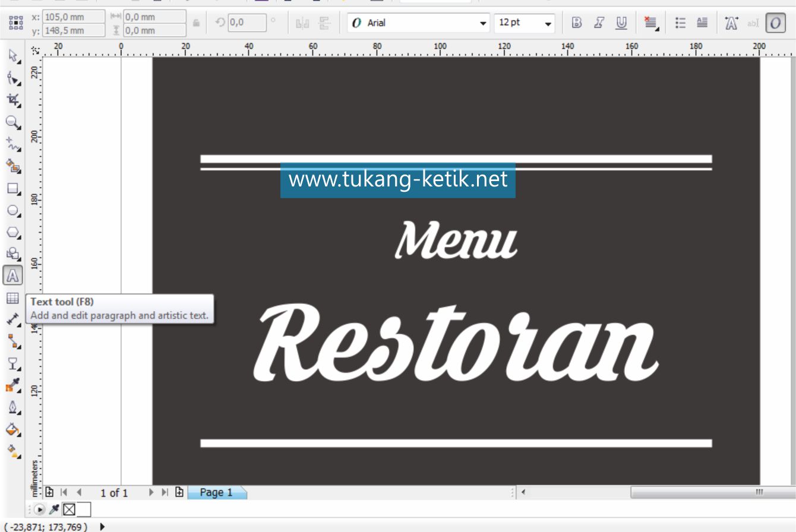Image resolution: width=796 pixels, height=532 pixels.
Task: Click the document palette eyedropper
Action: click(54, 509)
